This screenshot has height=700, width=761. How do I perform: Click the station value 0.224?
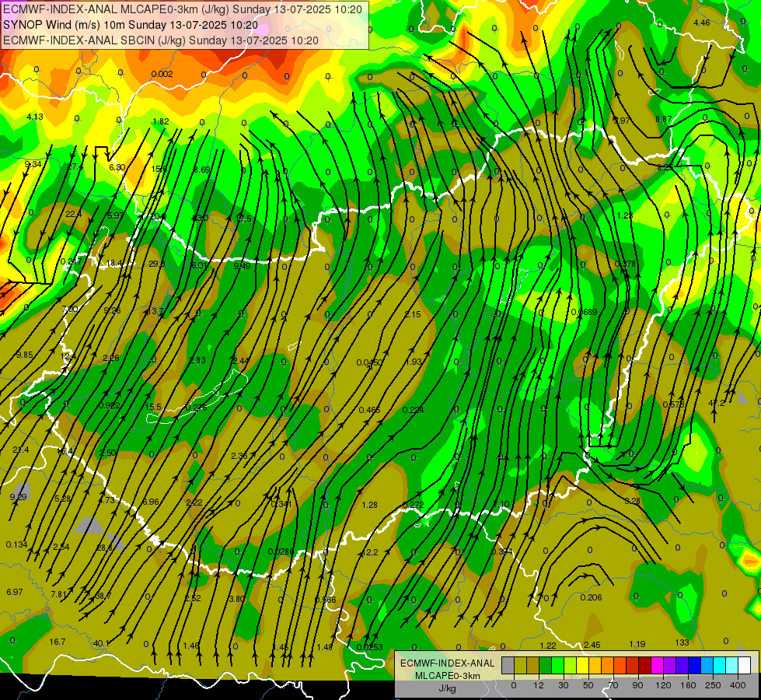(413, 410)
